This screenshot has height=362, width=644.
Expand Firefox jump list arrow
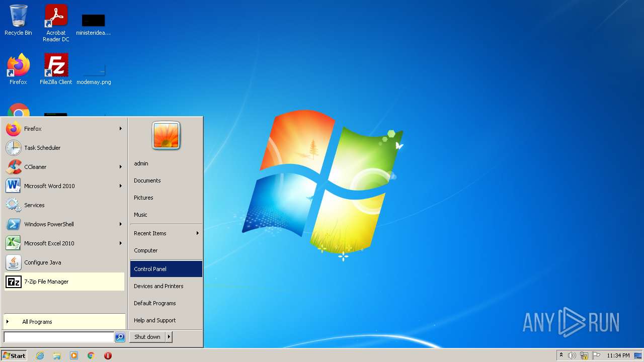pos(121,129)
